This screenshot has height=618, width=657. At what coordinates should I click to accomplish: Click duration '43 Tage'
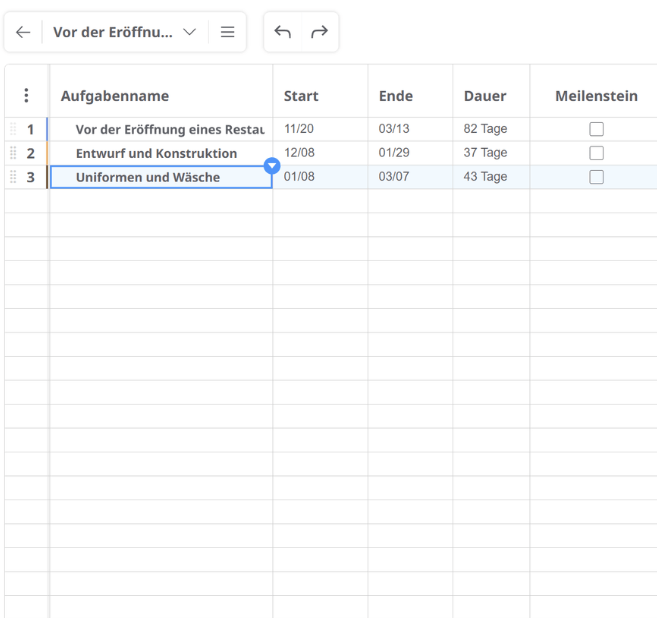(485, 176)
